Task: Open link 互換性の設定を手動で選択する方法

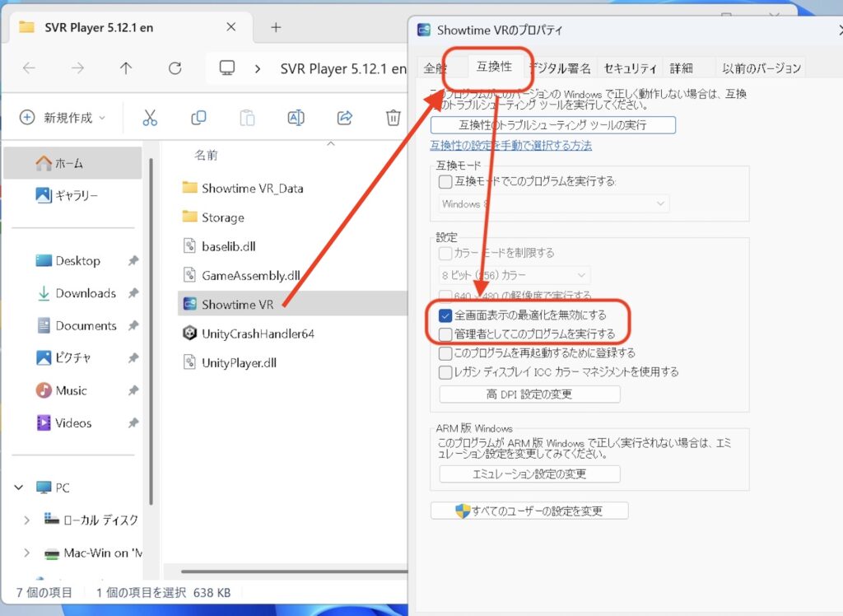Action: (510, 145)
